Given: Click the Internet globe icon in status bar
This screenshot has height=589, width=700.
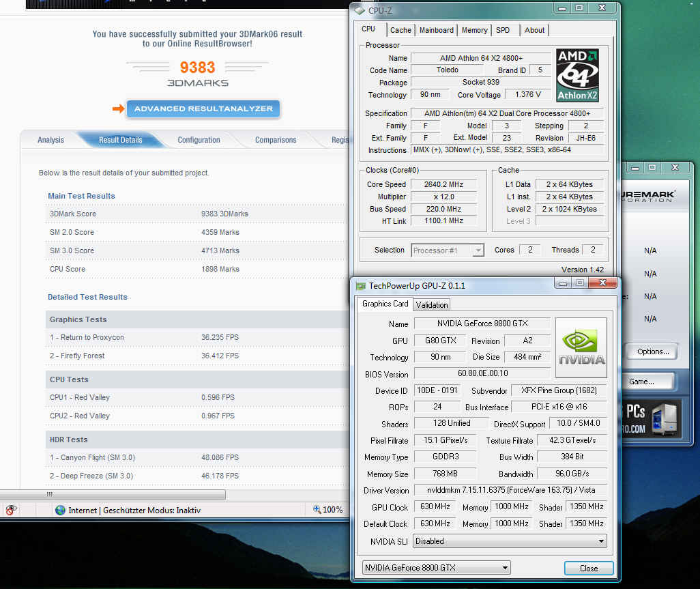Looking at the screenshot, I should pyautogui.click(x=60, y=510).
